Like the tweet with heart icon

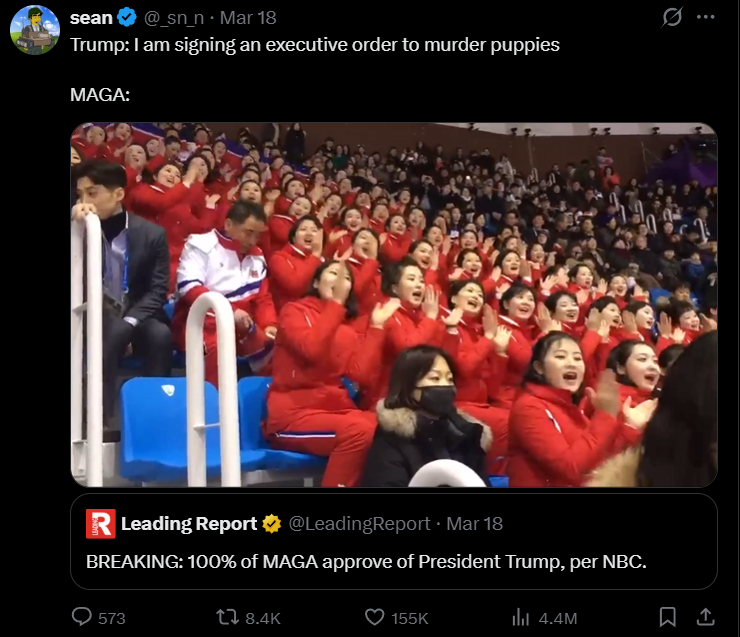pyautogui.click(x=375, y=617)
